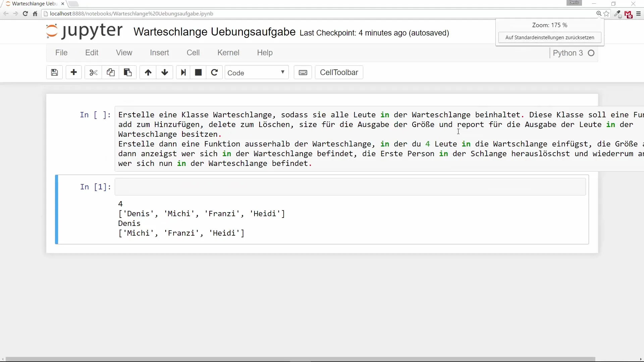The height and width of the screenshot is (362, 644).
Task: Reload the browser page
Action: point(25,14)
